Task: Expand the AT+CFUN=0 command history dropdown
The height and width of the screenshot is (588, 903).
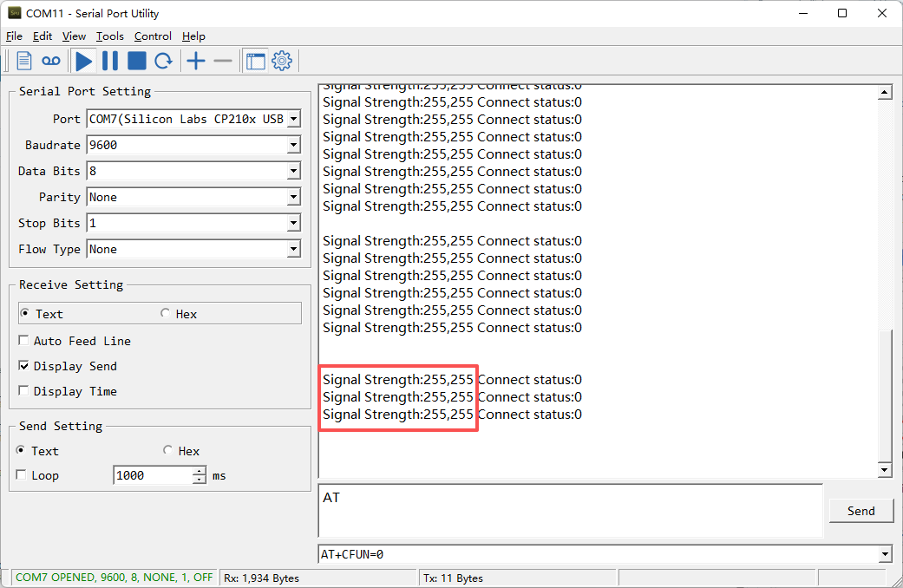Action: tap(885, 554)
